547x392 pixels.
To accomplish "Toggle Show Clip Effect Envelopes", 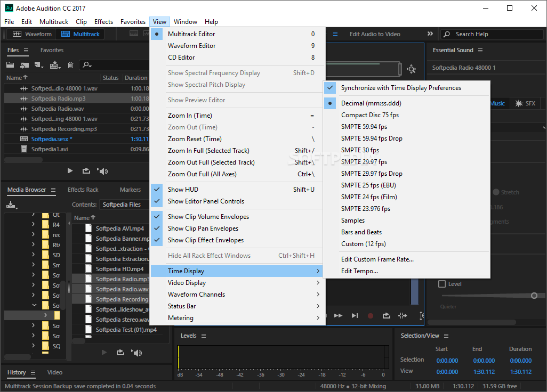I will [x=237, y=240].
